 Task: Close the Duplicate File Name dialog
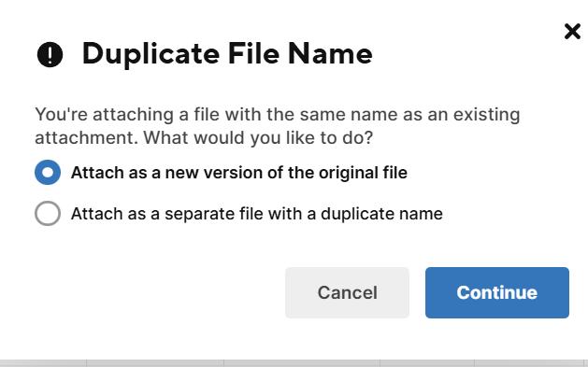(572, 32)
